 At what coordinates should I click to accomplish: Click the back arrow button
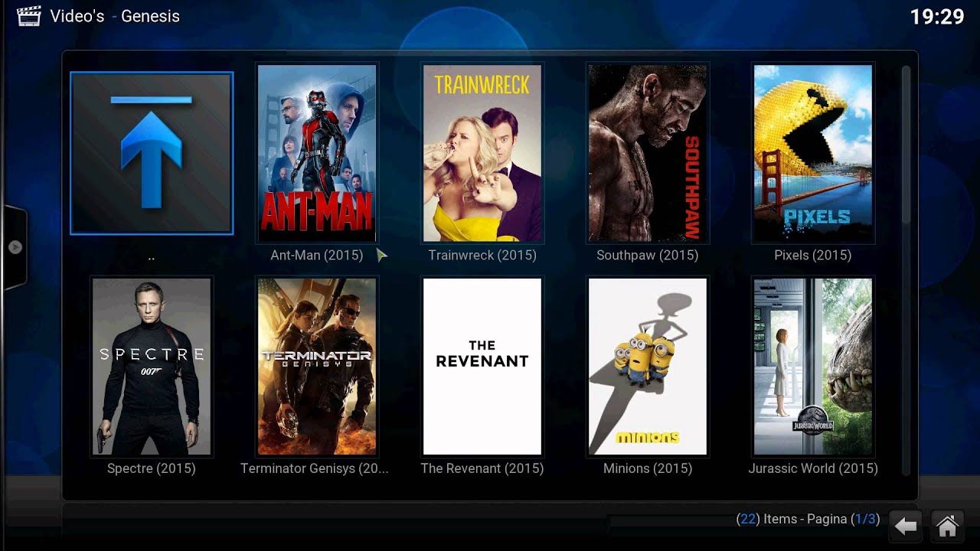click(906, 526)
